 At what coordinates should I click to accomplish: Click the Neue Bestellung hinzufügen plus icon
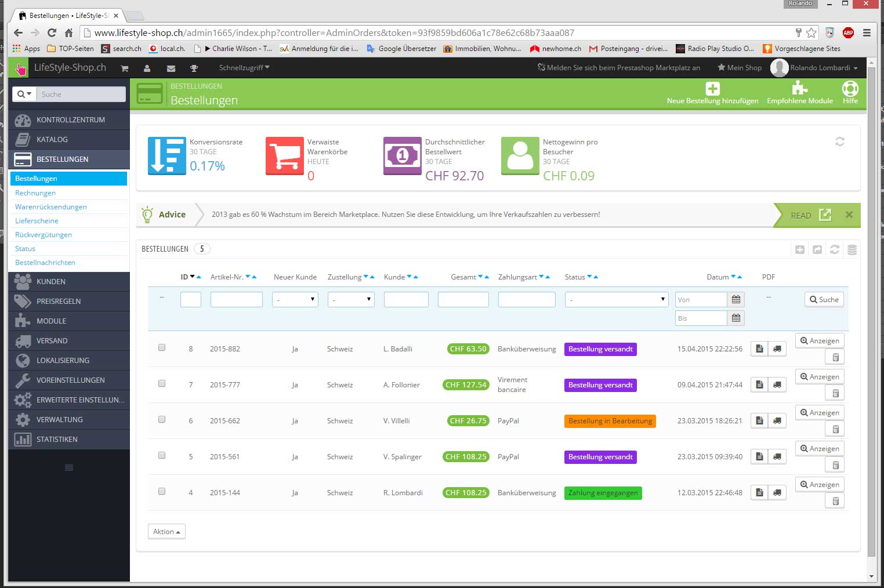pos(712,88)
